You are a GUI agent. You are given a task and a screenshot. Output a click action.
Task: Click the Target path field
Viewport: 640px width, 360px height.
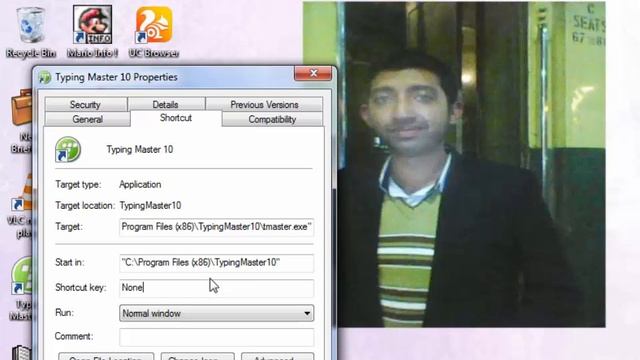point(217,227)
